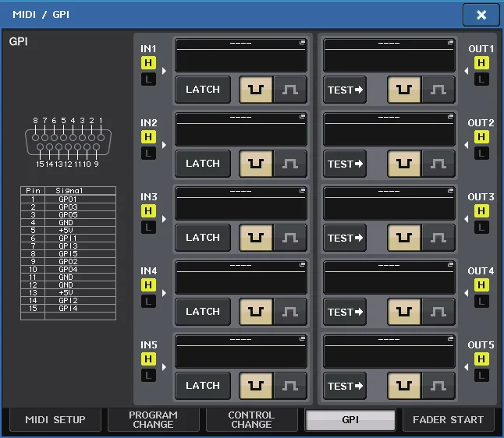Select high-active polarity icon for OUT3
504x438 pixels.
[x=438, y=238]
